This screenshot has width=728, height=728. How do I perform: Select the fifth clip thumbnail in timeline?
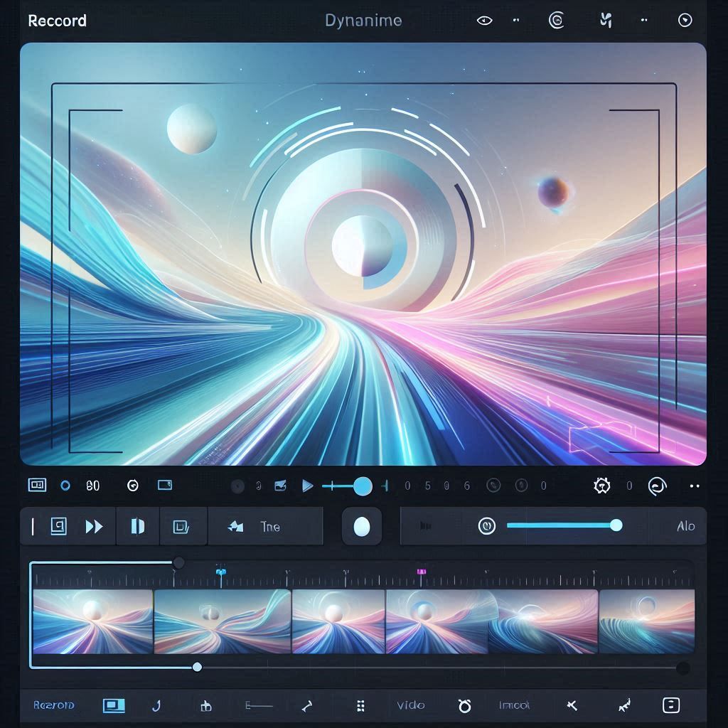(544, 621)
